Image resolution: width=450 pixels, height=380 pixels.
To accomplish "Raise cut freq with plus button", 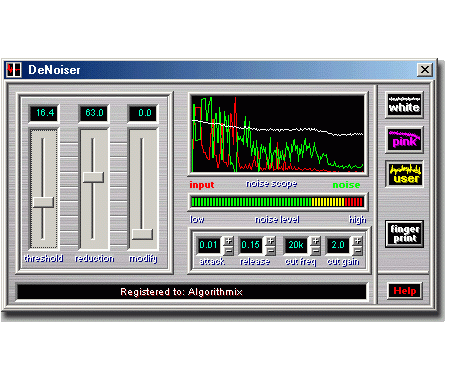I will tap(315, 240).
